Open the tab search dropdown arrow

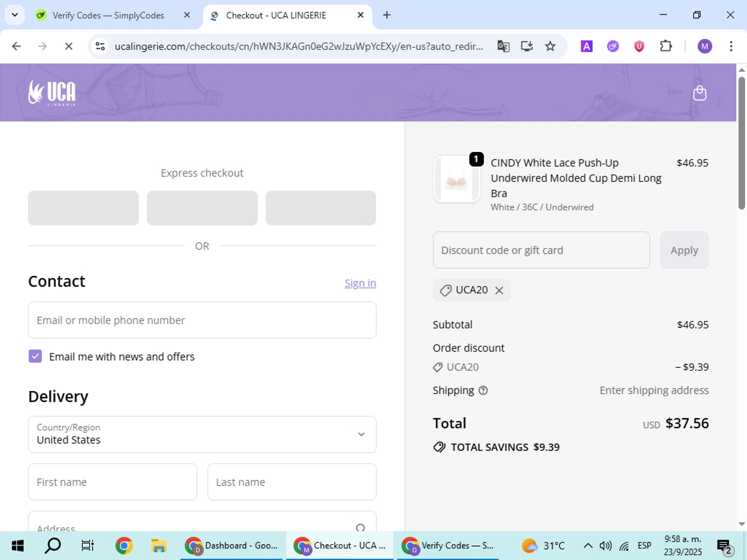tap(15, 15)
